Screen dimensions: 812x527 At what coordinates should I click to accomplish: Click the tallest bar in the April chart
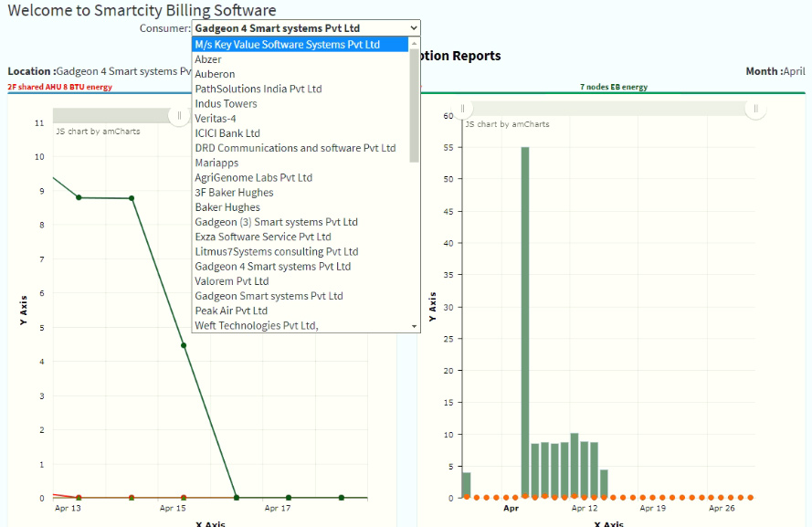[525, 320]
